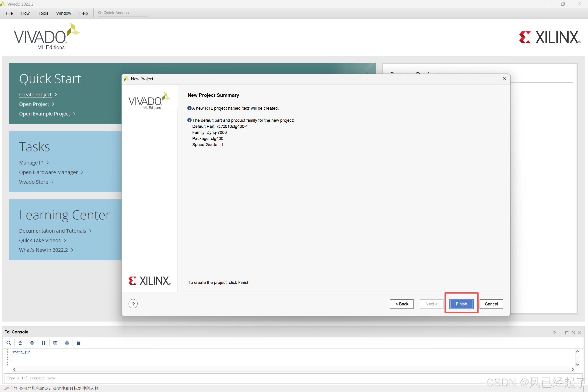Click the collapse all icon in Tcl Console
This screenshot has width=588, height=392.
pyautogui.click(x=20, y=343)
